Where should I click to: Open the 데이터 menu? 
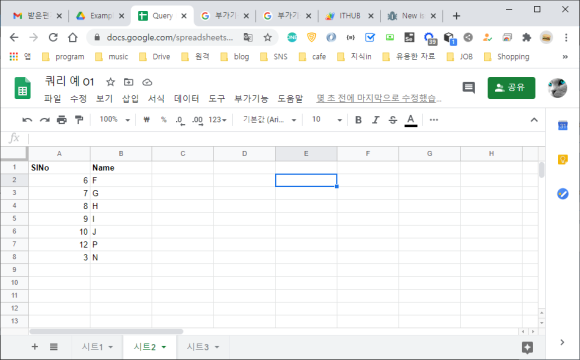186,99
